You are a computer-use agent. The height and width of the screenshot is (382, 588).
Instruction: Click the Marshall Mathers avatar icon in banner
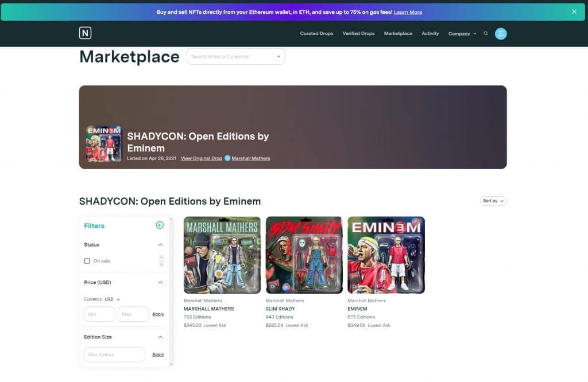click(227, 158)
